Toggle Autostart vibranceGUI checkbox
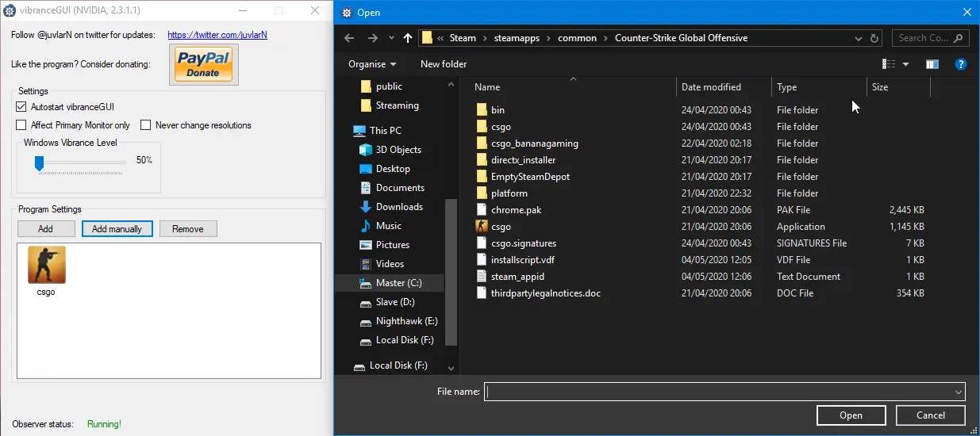The height and width of the screenshot is (436, 980). pyautogui.click(x=21, y=106)
